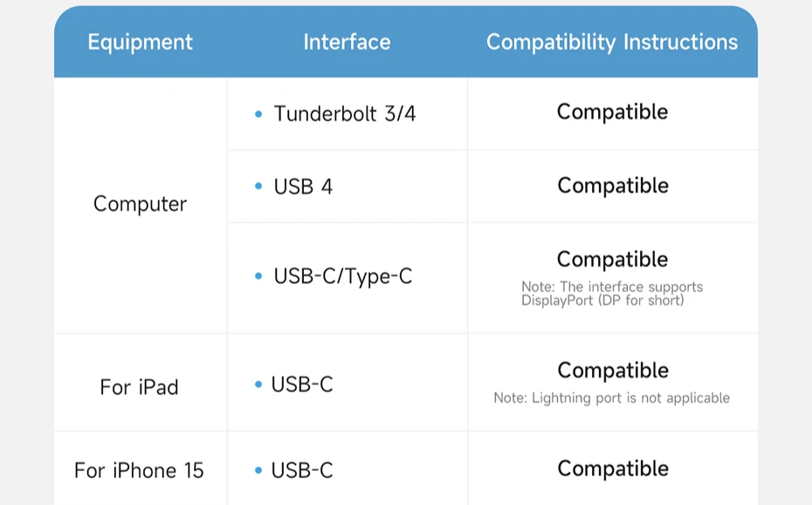
Task: Click the Computer equipment cell
Action: pyautogui.click(x=140, y=204)
